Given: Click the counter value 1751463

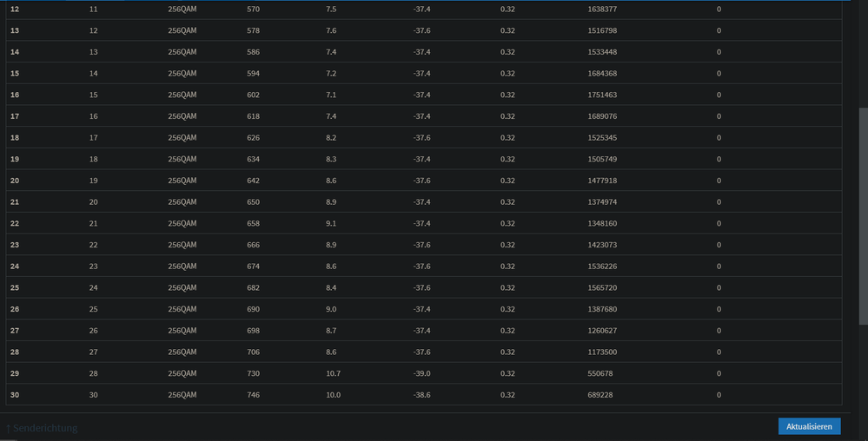Looking at the screenshot, I should (602, 95).
